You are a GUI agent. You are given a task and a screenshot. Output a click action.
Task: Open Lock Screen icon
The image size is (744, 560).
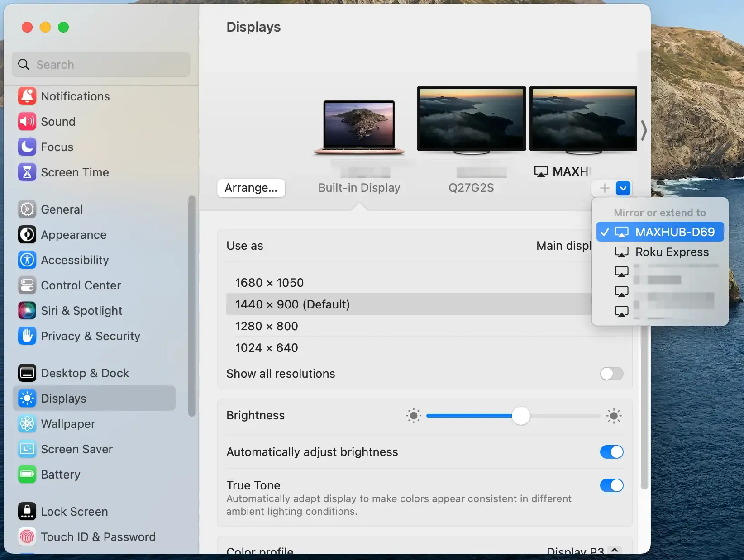(x=27, y=512)
